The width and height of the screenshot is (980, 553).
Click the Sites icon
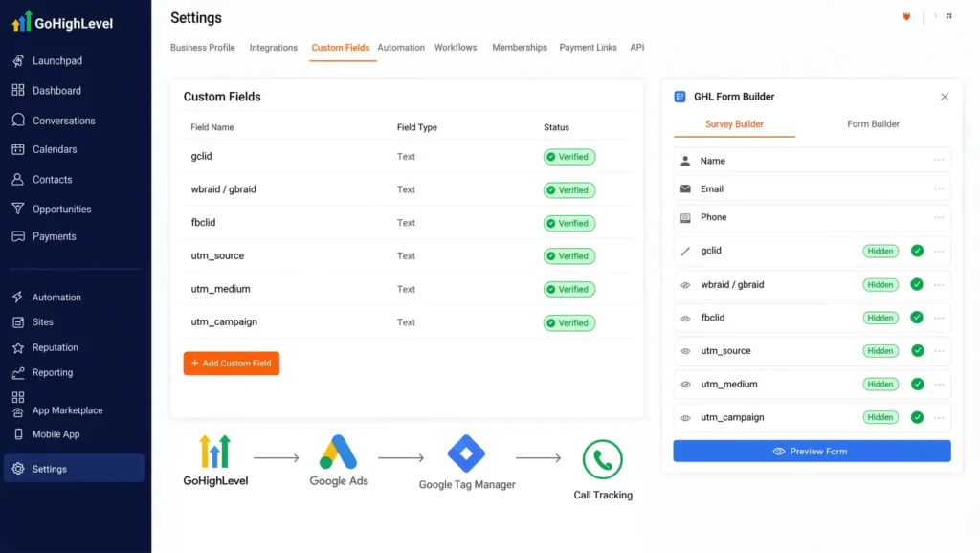coord(18,321)
